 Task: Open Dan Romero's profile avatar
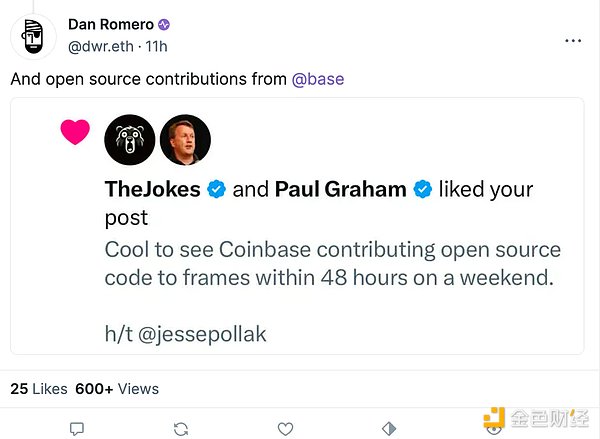coord(32,36)
